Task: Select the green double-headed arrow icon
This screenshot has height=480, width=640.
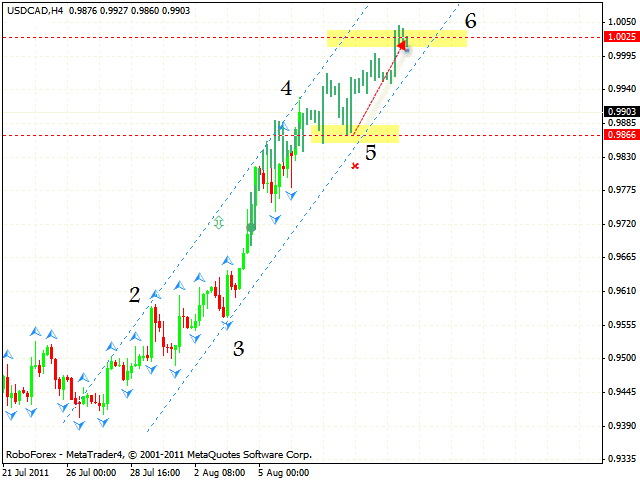Action: [x=218, y=222]
